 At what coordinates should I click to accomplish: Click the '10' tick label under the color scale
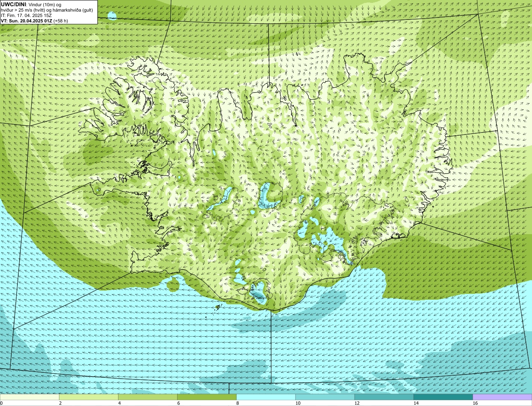tap(298, 403)
